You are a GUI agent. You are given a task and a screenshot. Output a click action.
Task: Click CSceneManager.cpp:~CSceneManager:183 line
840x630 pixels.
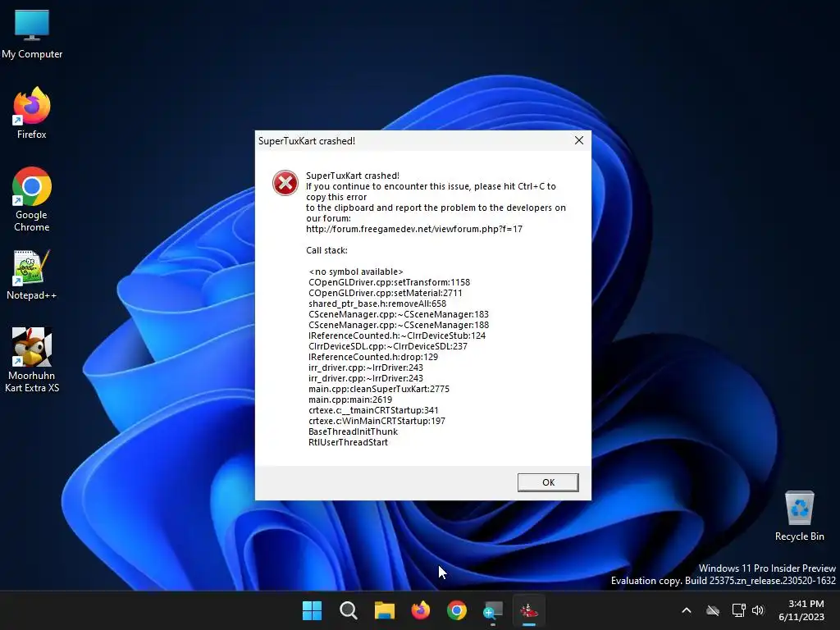(399, 314)
